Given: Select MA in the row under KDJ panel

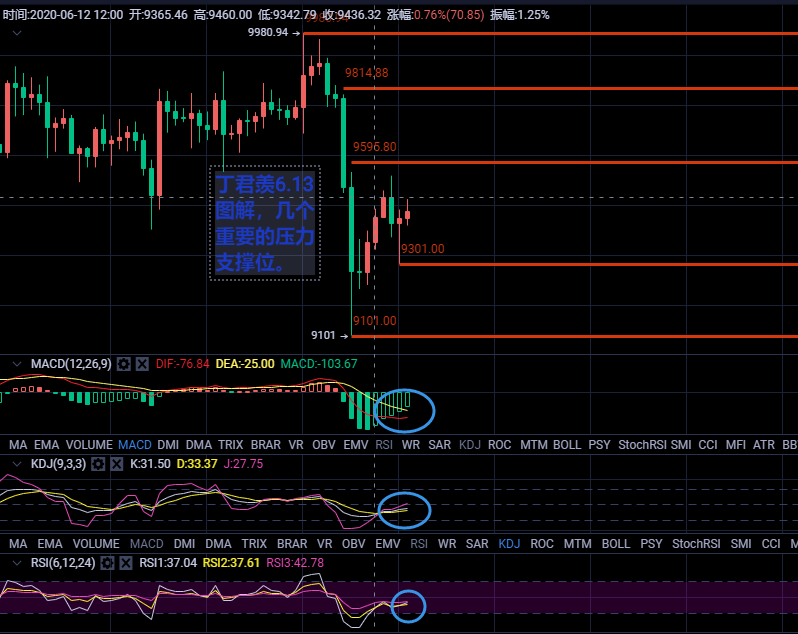Looking at the screenshot, I should pos(18,544).
